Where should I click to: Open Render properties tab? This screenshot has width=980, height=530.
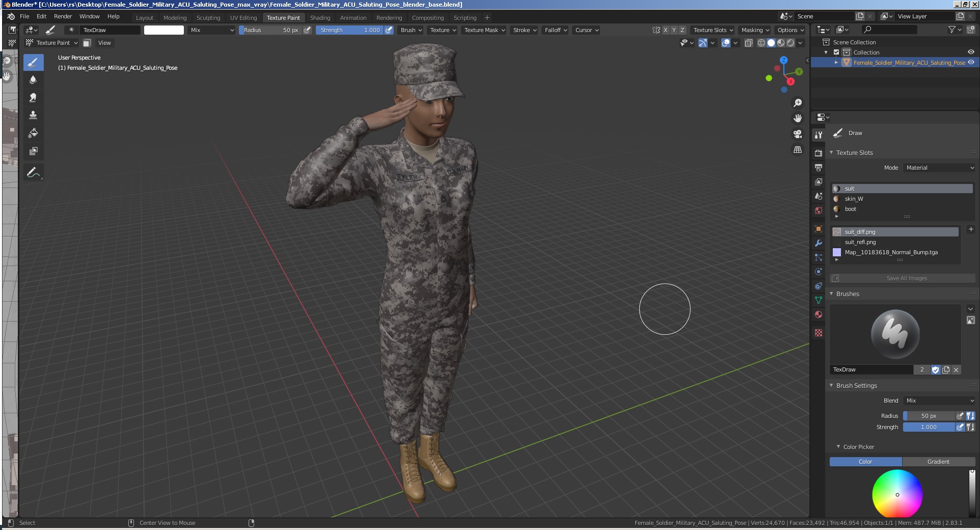coord(819,153)
